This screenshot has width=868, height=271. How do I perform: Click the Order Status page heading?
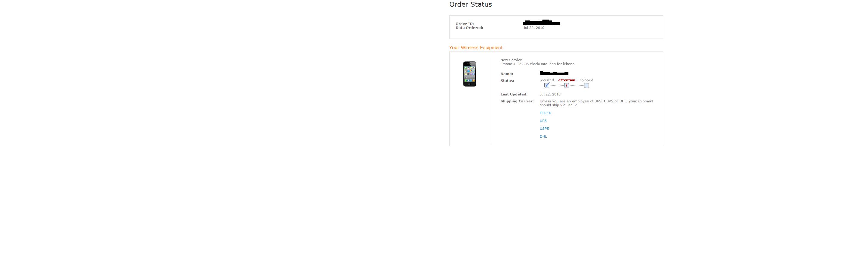[470, 5]
